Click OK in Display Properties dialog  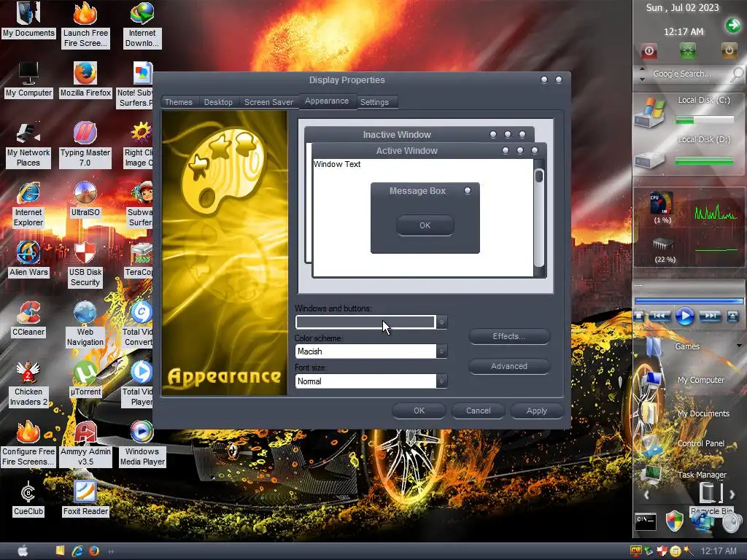click(x=419, y=411)
